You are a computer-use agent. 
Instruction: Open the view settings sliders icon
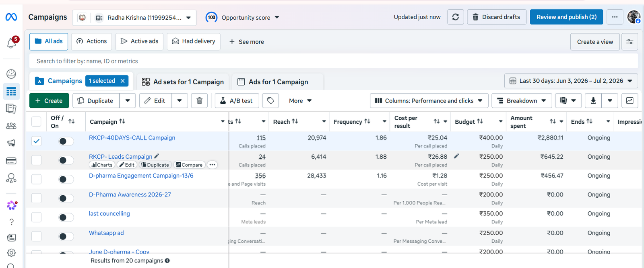(x=630, y=42)
